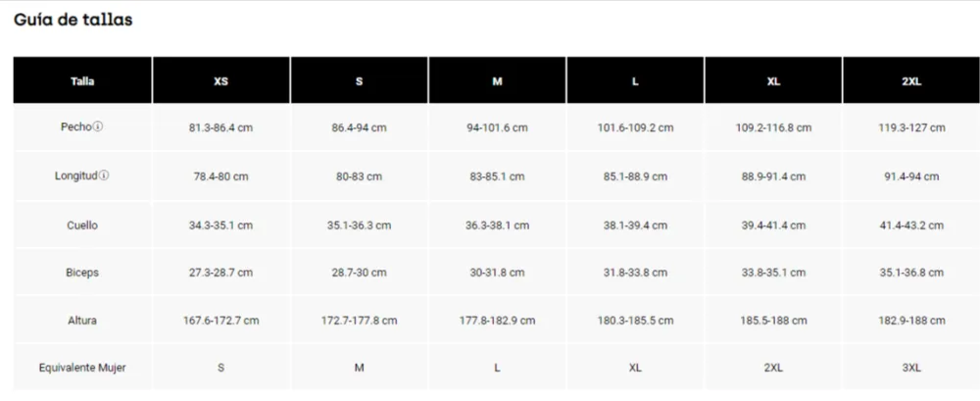Select the S size column header
Viewport: 980px width, 401px height.
(x=359, y=81)
